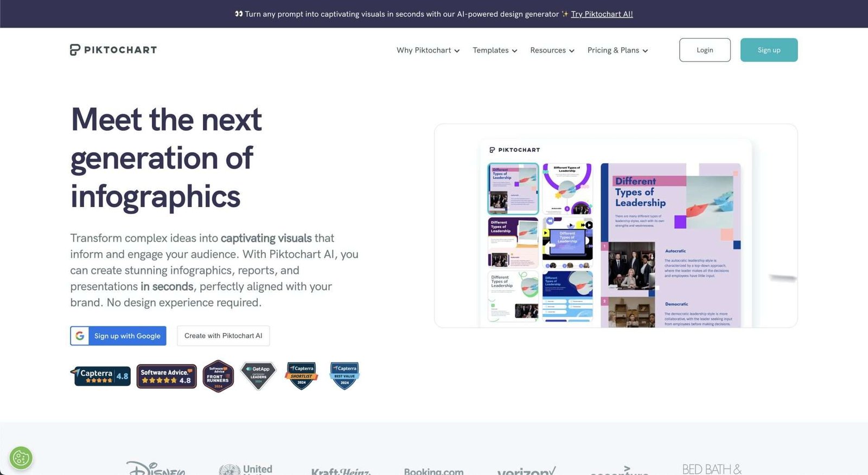Click the large Different Types of Leadership preview
This screenshot has width=868, height=475.
[671, 245]
